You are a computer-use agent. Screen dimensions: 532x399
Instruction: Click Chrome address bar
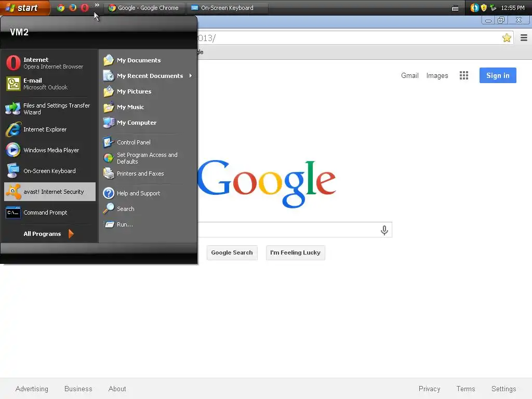coord(354,37)
